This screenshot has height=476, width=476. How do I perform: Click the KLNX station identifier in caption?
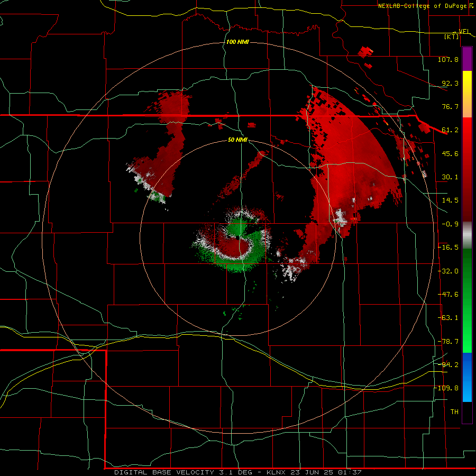point(276,472)
